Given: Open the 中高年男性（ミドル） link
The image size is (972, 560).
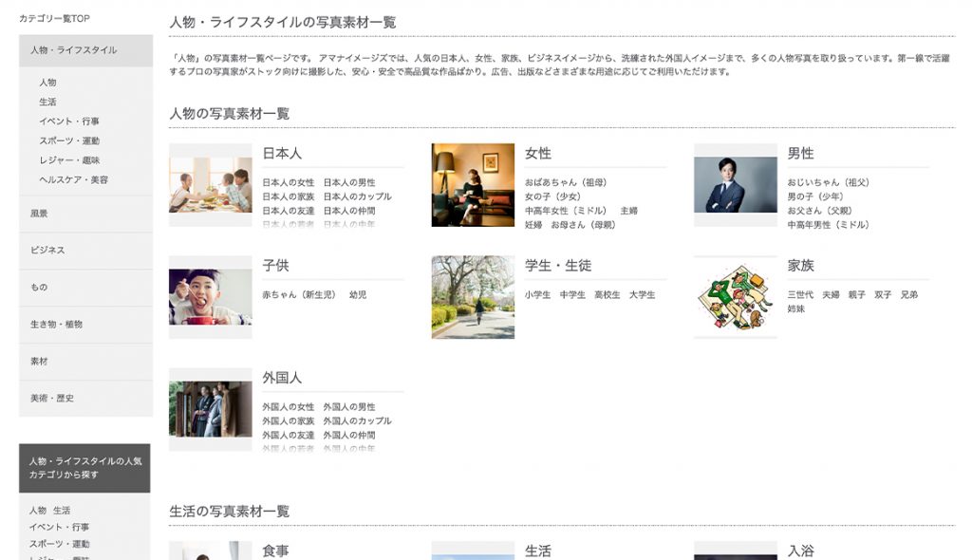Looking at the screenshot, I should tap(829, 225).
